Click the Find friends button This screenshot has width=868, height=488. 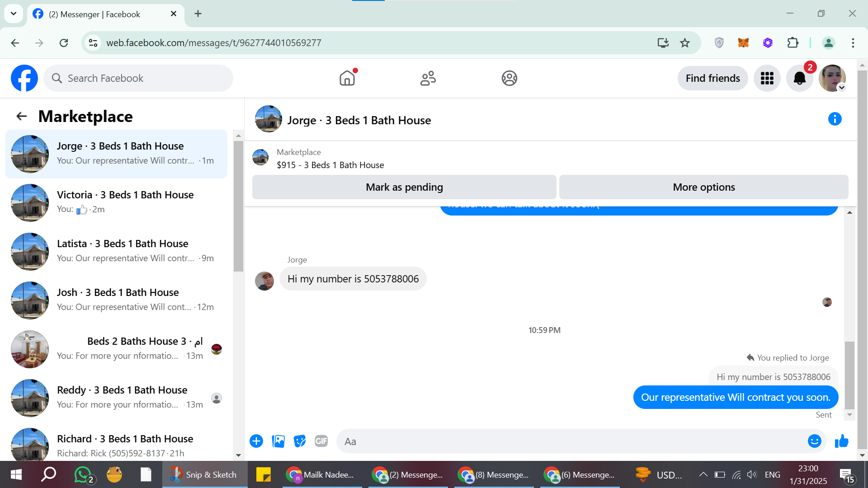point(712,78)
